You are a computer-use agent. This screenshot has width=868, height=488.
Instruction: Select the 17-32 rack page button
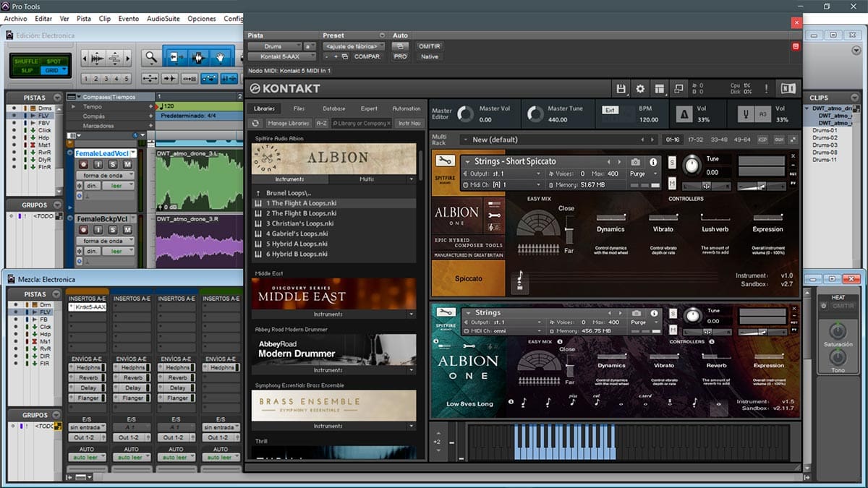695,140
